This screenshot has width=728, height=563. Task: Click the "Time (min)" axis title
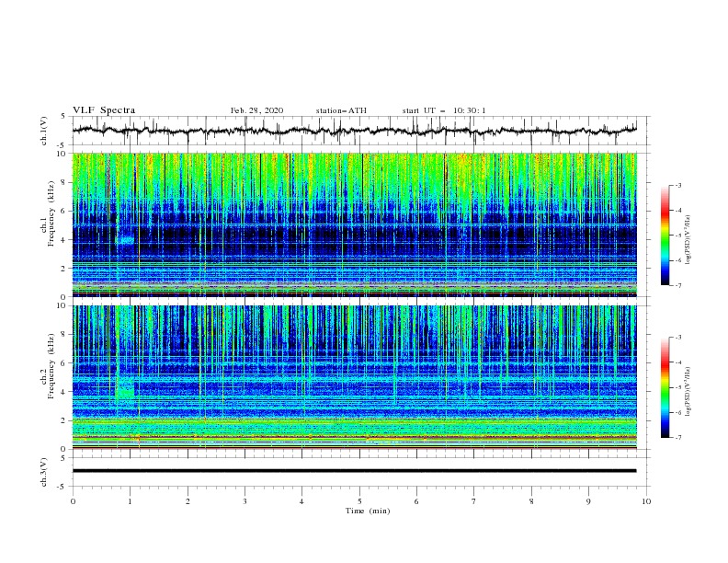tap(368, 511)
